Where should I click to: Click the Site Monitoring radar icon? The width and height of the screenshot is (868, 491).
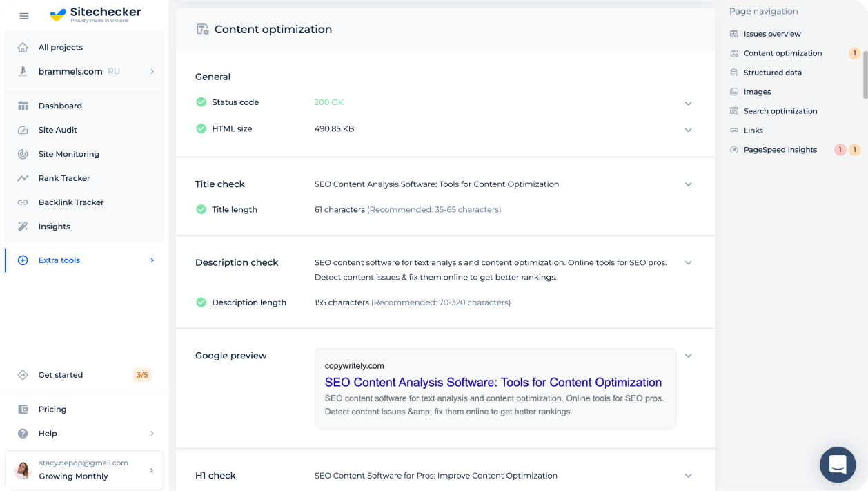click(23, 154)
